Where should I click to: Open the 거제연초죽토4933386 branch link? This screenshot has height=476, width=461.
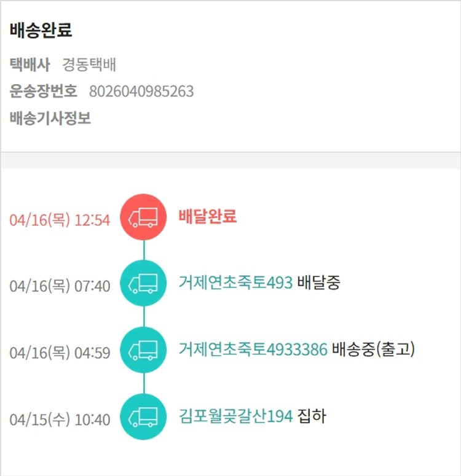(x=253, y=350)
